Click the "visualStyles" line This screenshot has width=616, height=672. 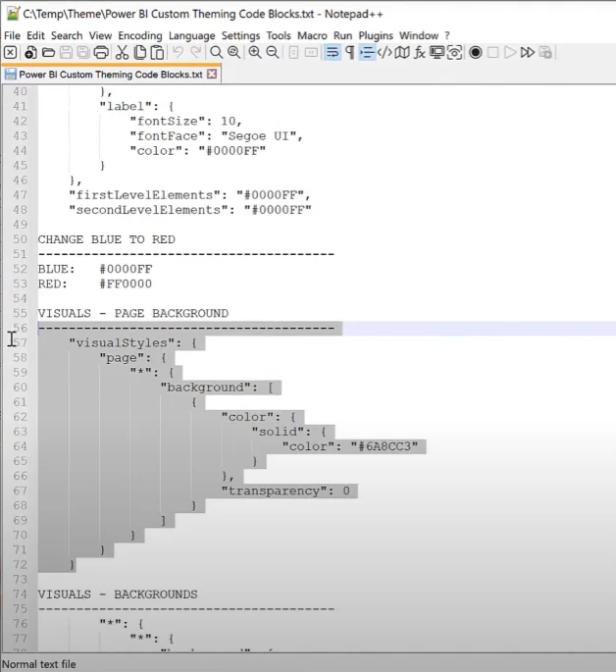[x=132, y=342]
